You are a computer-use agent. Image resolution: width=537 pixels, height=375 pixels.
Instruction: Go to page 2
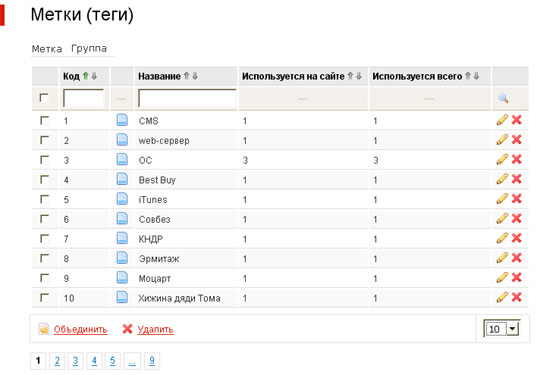[x=57, y=361]
